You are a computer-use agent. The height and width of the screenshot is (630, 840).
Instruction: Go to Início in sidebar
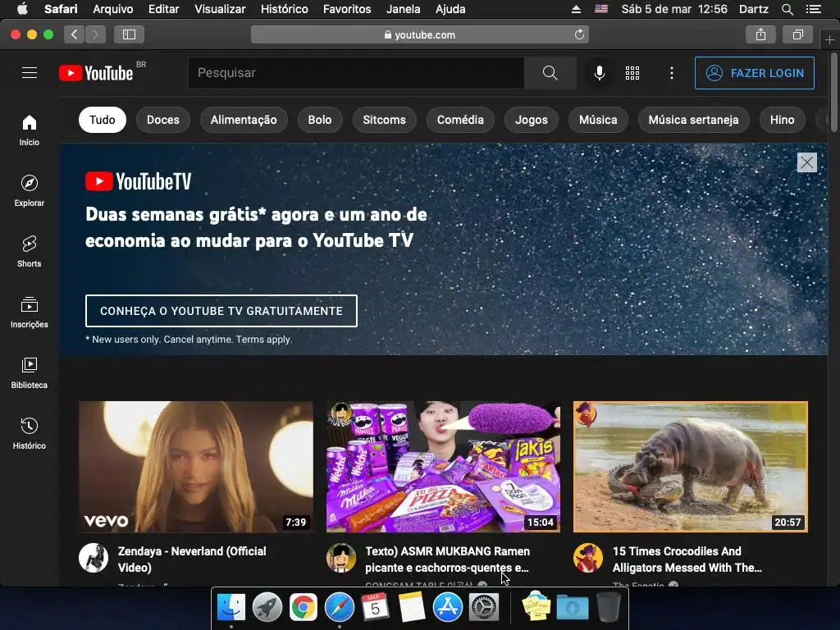coord(30,130)
